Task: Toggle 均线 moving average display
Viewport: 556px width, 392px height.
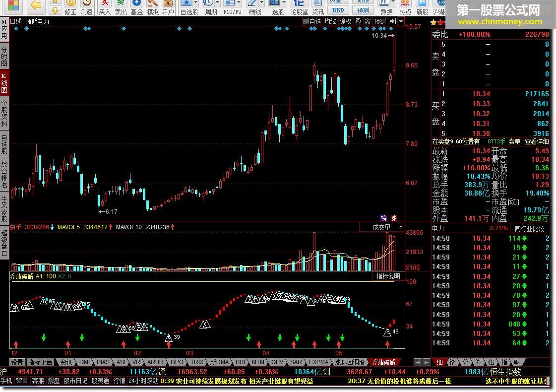Action: click(x=330, y=21)
